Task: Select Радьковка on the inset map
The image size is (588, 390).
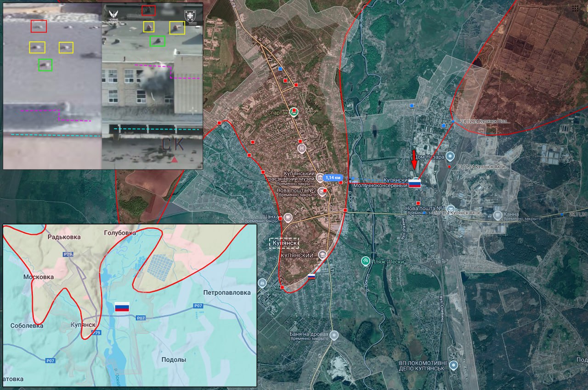Action: click(x=64, y=237)
